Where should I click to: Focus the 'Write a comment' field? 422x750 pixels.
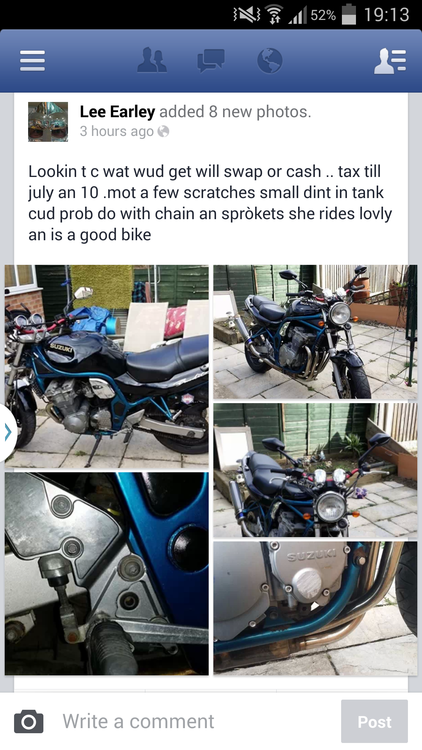click(196, 721)
